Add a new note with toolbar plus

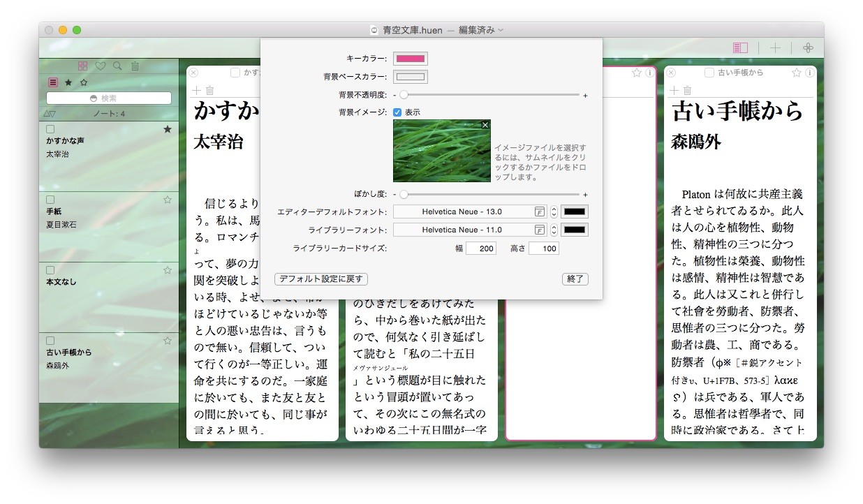click(x=775, y=47)
